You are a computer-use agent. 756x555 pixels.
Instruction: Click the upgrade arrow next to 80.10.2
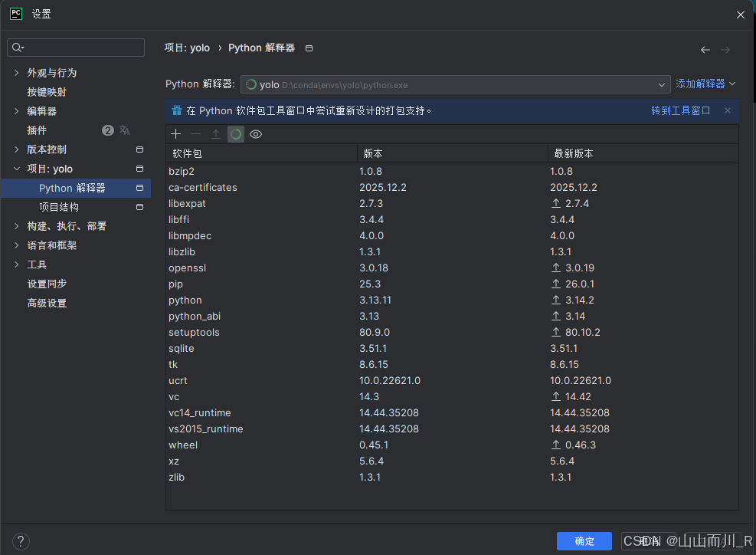[x=556, y=332]
